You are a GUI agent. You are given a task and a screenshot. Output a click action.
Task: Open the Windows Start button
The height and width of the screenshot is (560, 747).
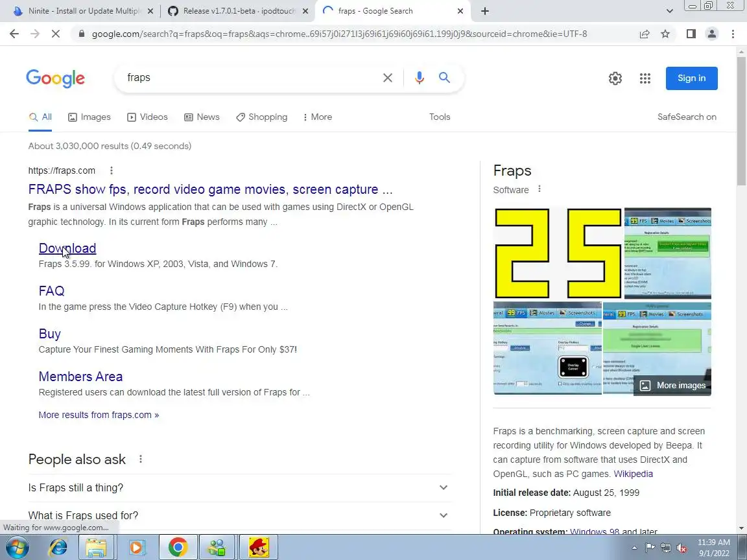click(x=17, y=548)
